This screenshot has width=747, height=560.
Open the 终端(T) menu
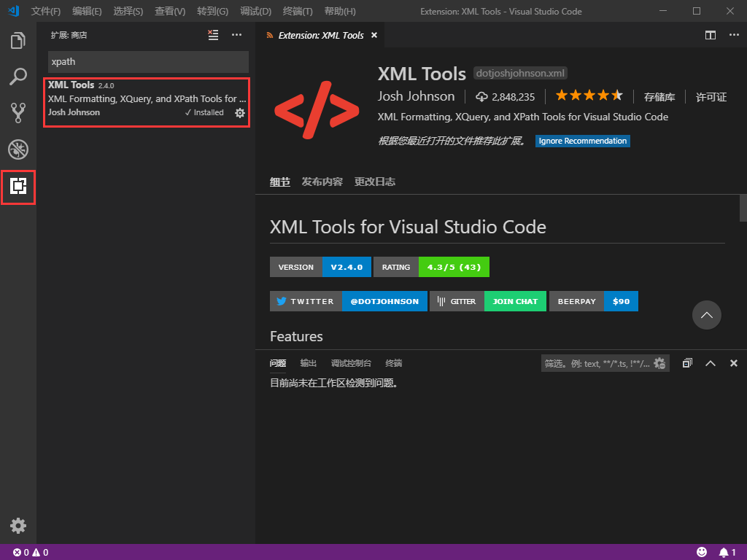(x=298, y=12)
